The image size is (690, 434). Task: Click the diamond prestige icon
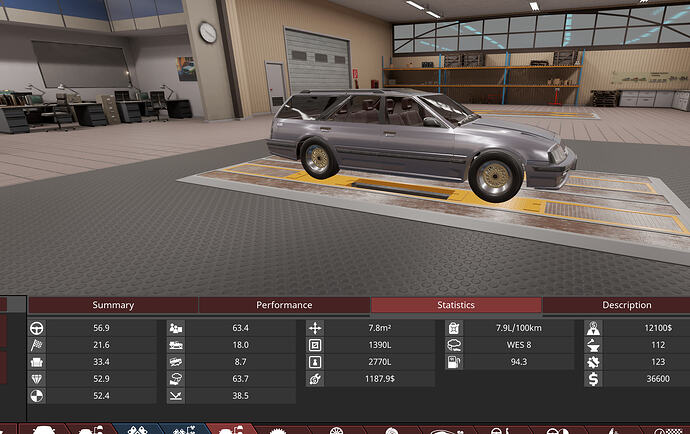(37, 379)
